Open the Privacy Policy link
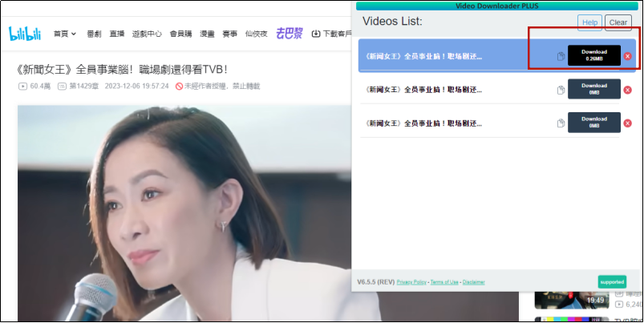The width and height of the screenshot is (644, 323). click(411, 282)
